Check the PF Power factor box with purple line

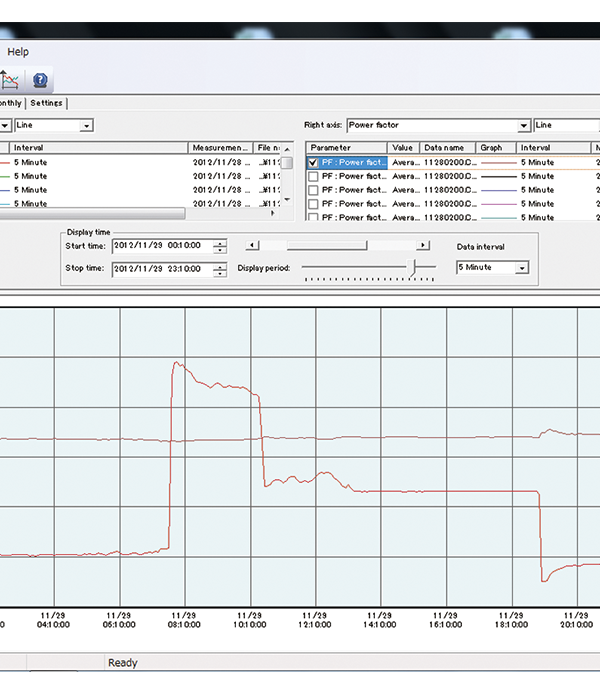click(313, 204)
